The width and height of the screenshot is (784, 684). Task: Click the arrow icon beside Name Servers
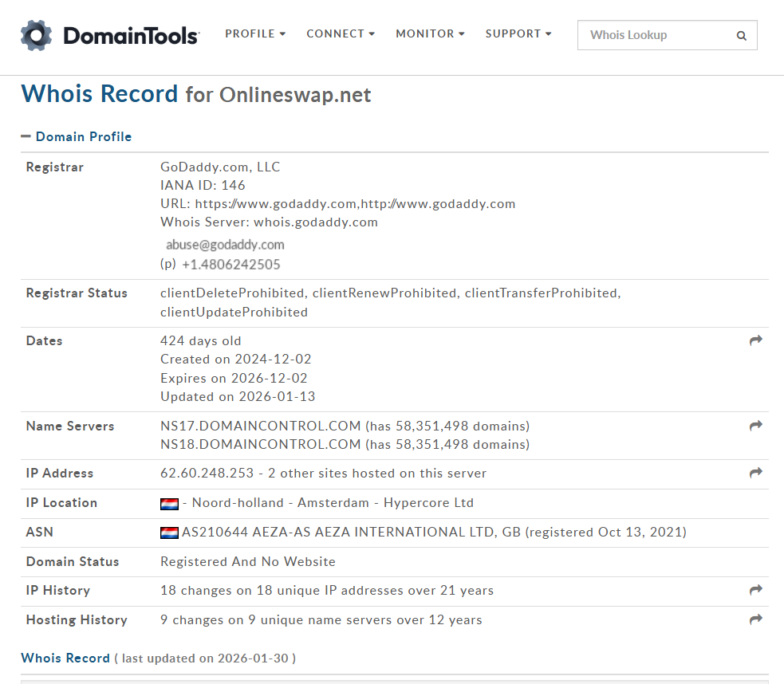click(x=756, y=426)
